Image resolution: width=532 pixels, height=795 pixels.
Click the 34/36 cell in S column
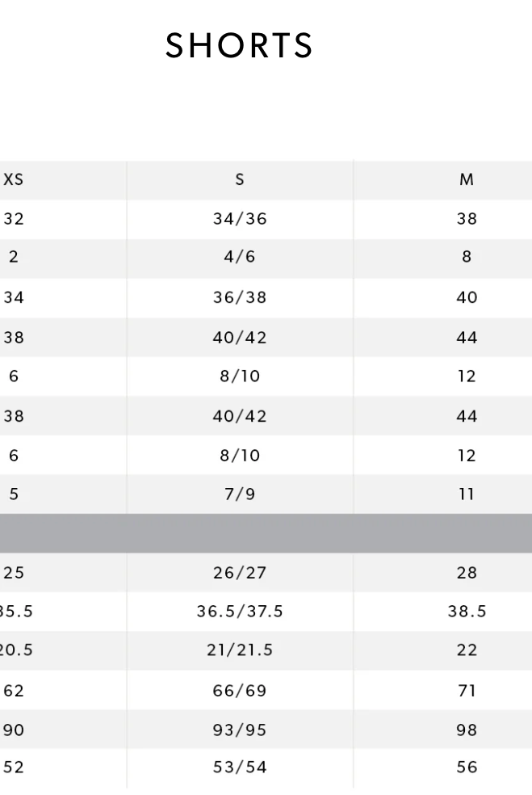(x=240, y=218)
